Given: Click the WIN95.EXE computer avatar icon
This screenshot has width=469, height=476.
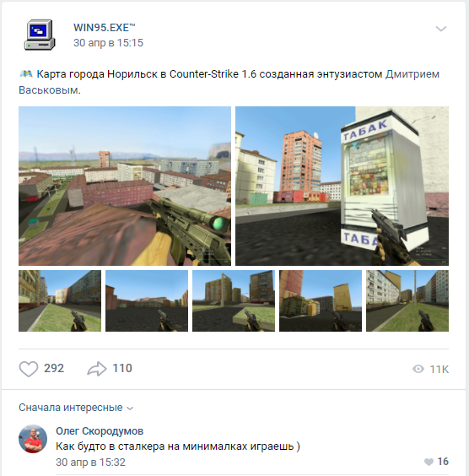Looking at the screenshot, I should click(x=40, y=35).
